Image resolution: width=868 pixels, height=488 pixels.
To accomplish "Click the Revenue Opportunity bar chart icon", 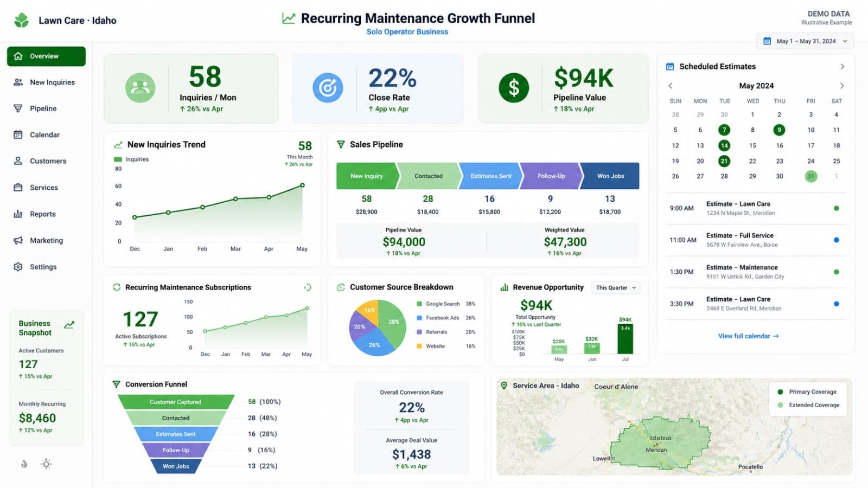I will point(504,287).
